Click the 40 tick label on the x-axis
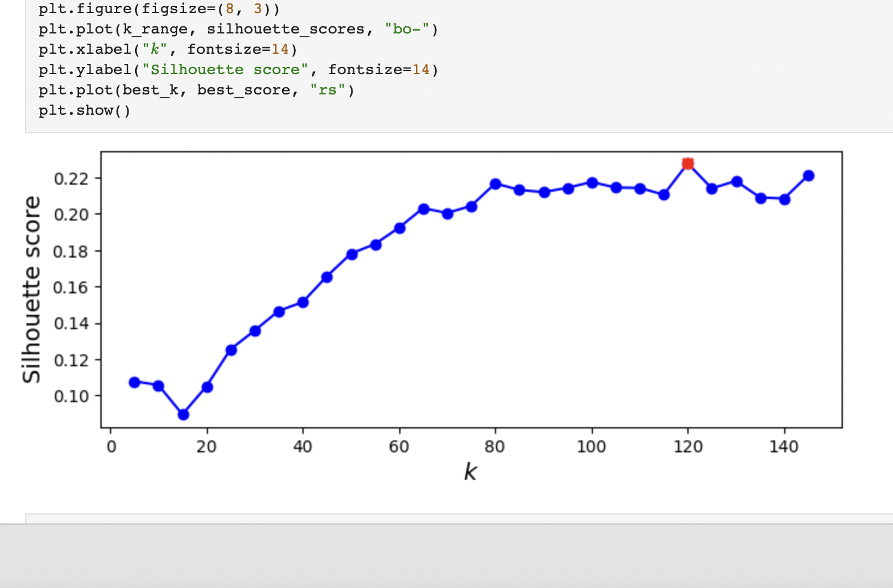893x588 pixels. tap(303, 446)
